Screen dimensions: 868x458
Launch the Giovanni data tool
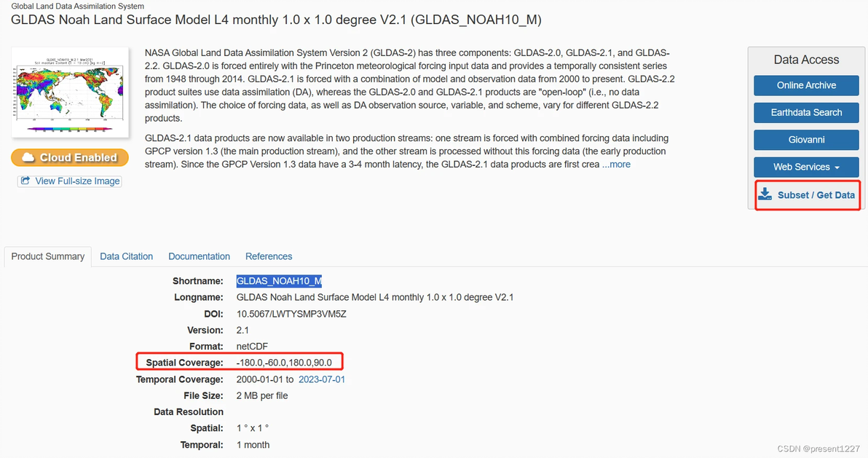(x=806, y=140)
